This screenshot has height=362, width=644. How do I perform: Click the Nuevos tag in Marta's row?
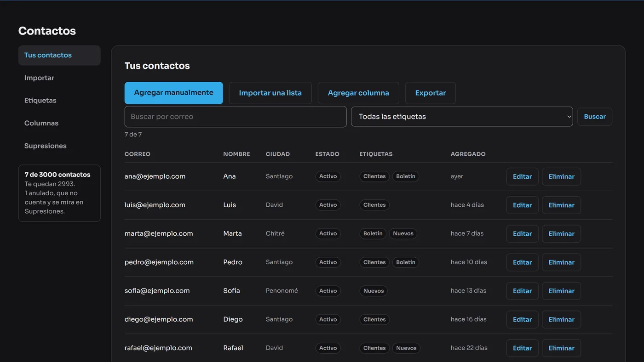click(x=403, y=233)
